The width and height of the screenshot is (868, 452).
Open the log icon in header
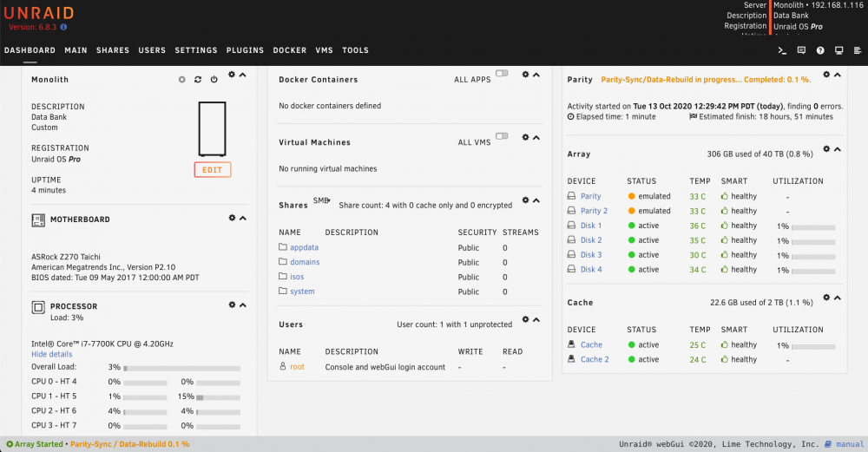(858, 50)
